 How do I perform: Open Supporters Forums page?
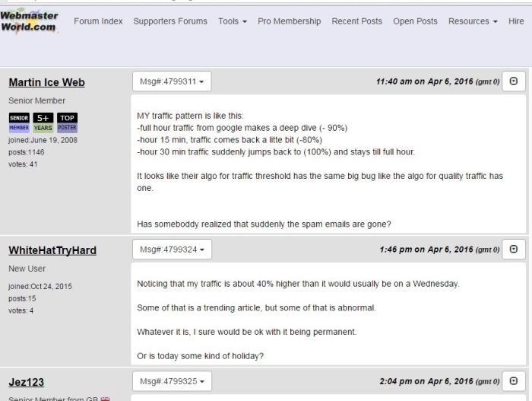(x=170, y=21)
